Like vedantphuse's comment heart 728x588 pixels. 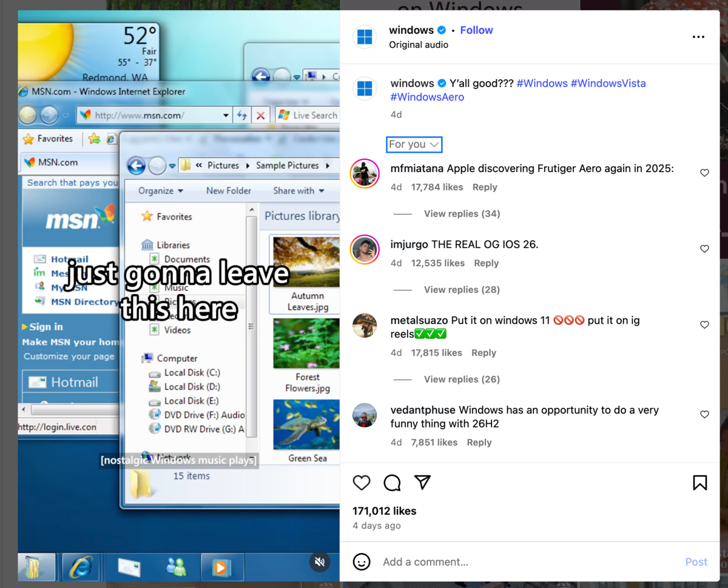click(704, 415)
